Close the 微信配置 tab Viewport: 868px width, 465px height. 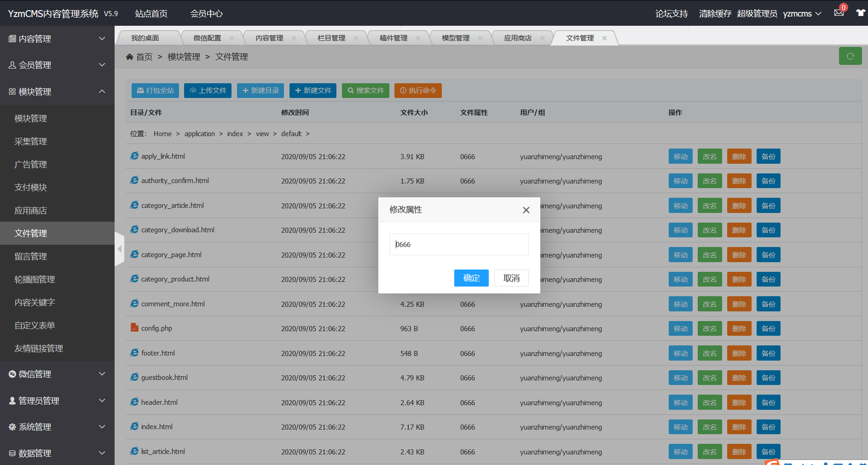click(231, 38)
